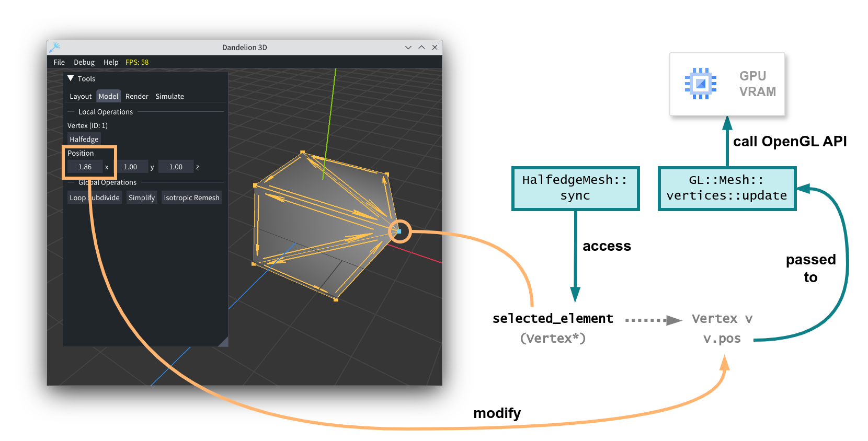Click the position y field
The height and width of the screenshot is (441, 868).
click(130, 167)
